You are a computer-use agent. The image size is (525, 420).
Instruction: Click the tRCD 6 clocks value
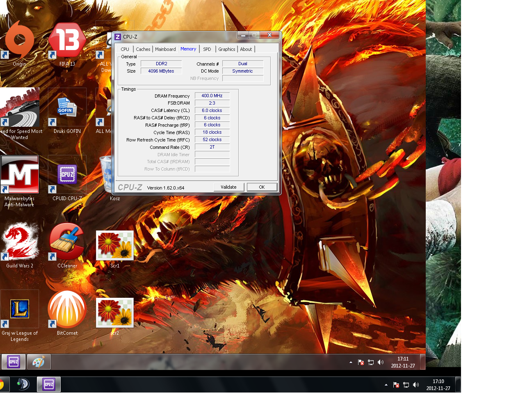click(x=212, y=118)
